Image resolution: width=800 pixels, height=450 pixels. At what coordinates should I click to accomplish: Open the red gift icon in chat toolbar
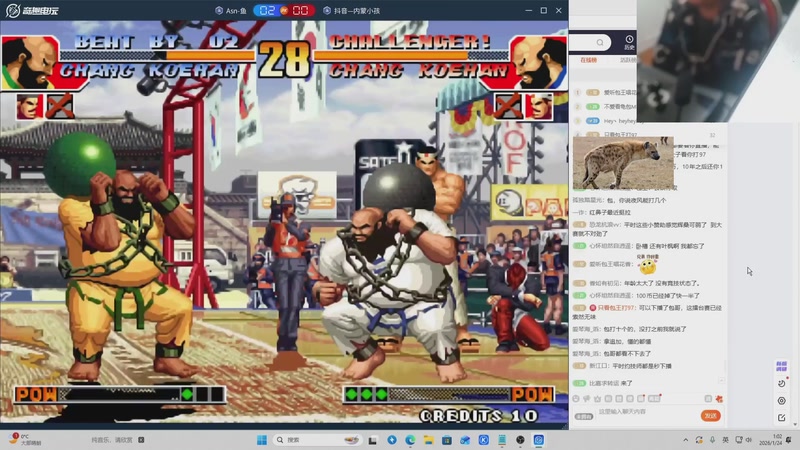pyautogui.click(x=719, y=398)
